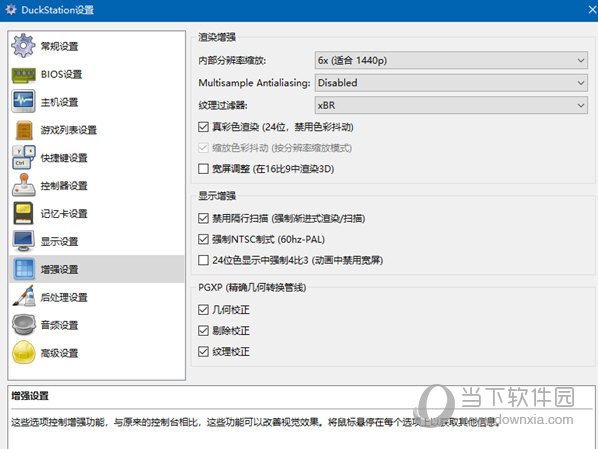Select the 增强设置 label in sidebar

coord(59,269)
